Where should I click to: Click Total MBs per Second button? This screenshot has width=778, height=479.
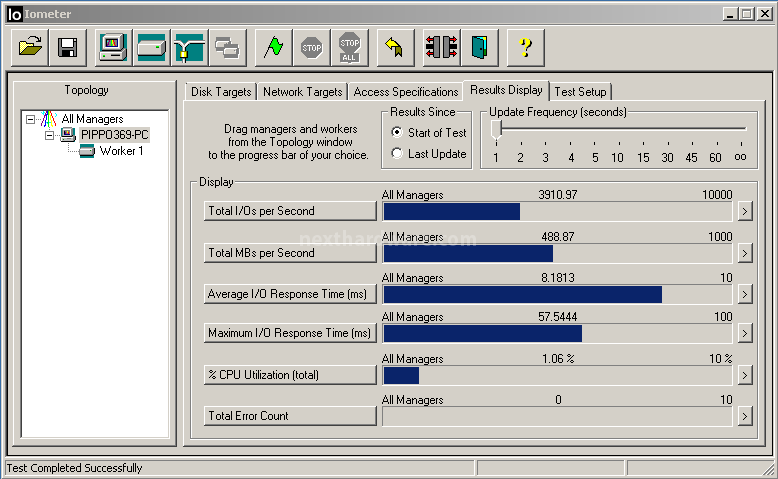click(290, 253)
